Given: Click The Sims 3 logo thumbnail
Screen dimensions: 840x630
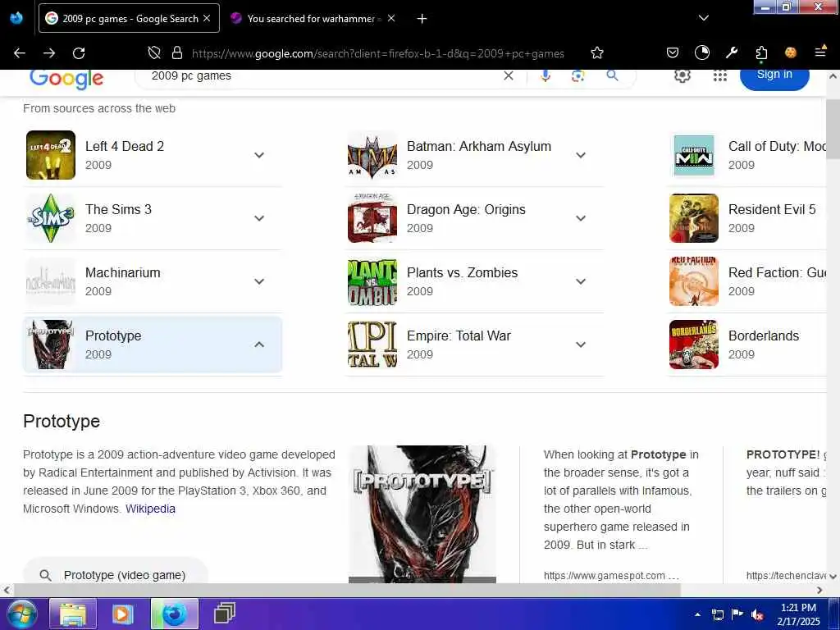Looking at the screenshot, I should 51,218.
